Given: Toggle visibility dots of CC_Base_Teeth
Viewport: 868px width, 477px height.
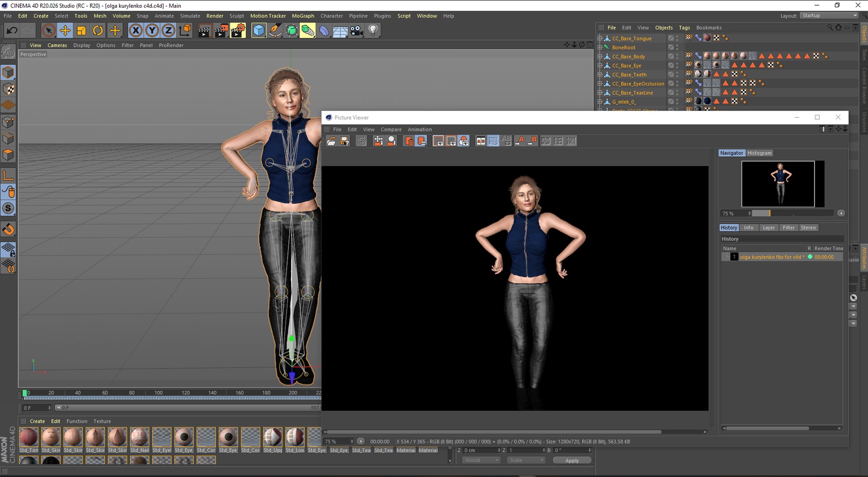Looking at the screenshot, I should pyautogui.click(x=677, y=75).
